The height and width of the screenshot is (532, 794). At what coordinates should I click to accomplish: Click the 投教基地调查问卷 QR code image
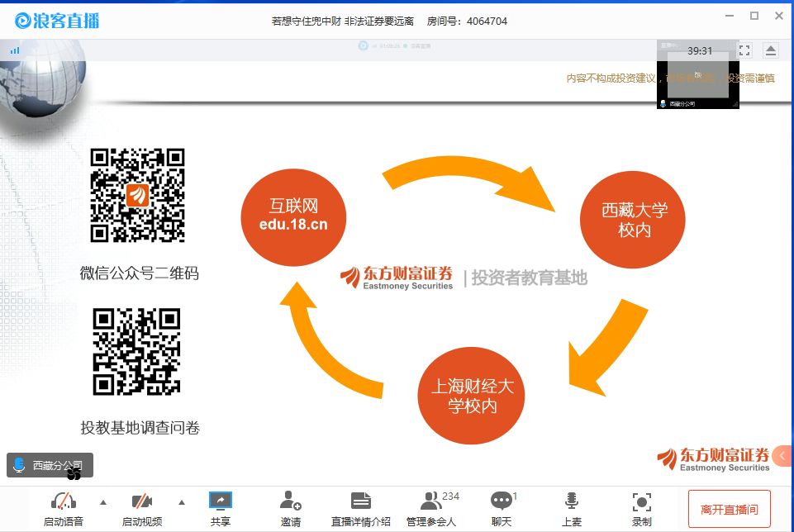point(136,352)
